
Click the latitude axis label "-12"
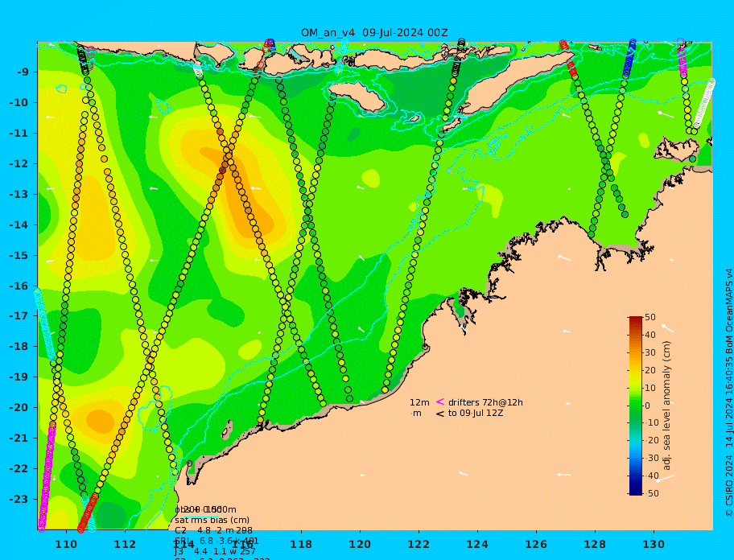[x=19, y=164]
